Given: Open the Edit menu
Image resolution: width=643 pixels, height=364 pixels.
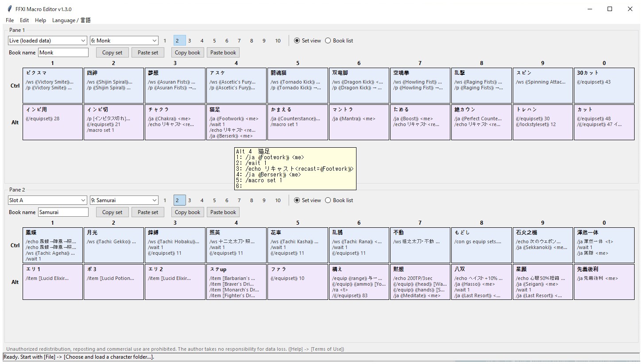Looking at the screenshot, I should coord(24,20).
